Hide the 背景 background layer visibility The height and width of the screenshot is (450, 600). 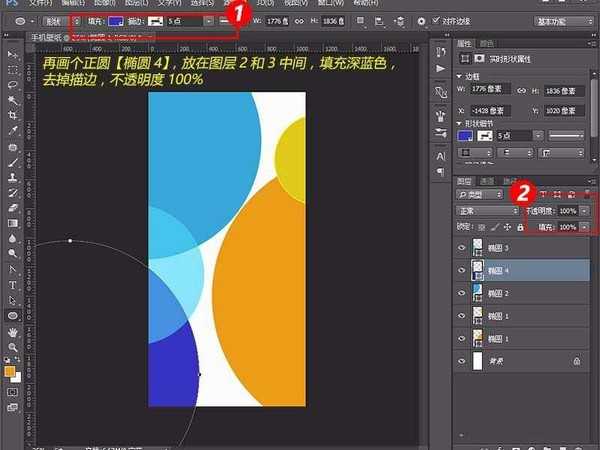tap(462, 362)
